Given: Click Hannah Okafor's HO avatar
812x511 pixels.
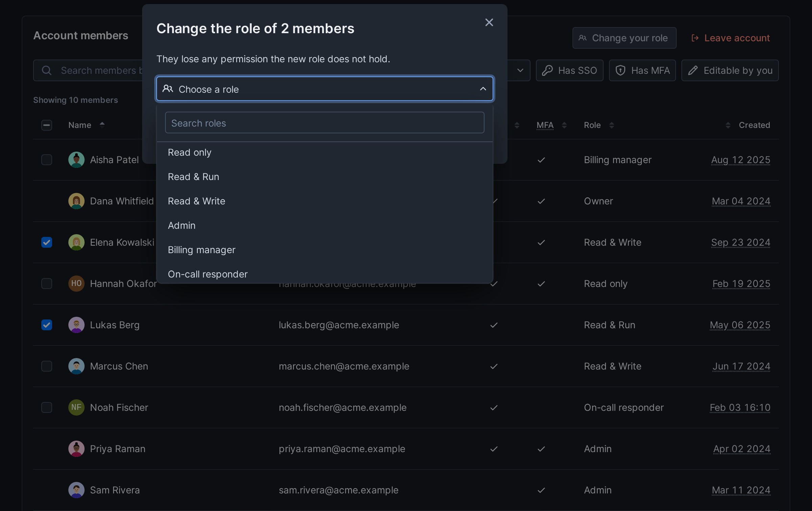Looking at the screenshot, I should 76,284.
